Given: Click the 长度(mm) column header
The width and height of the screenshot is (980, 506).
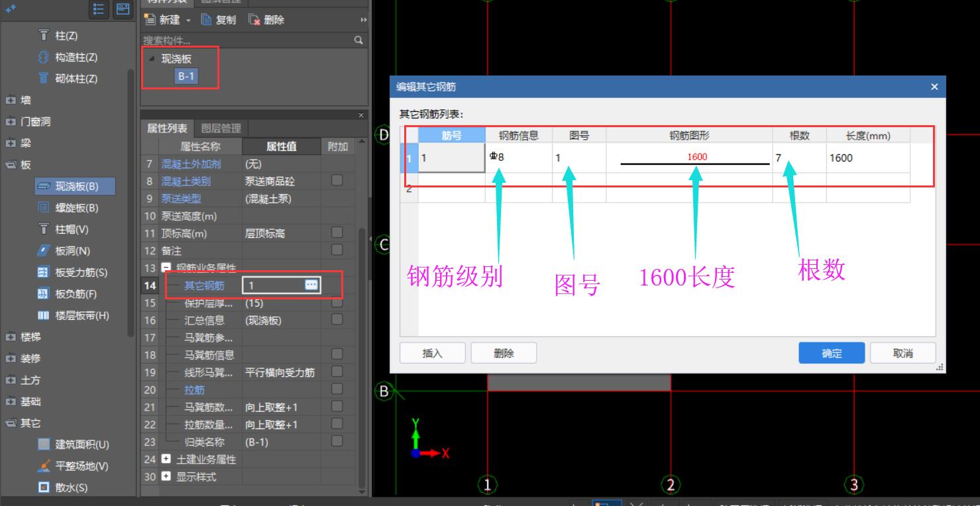Looking at the screenshot, I should (x=868, y=135).
